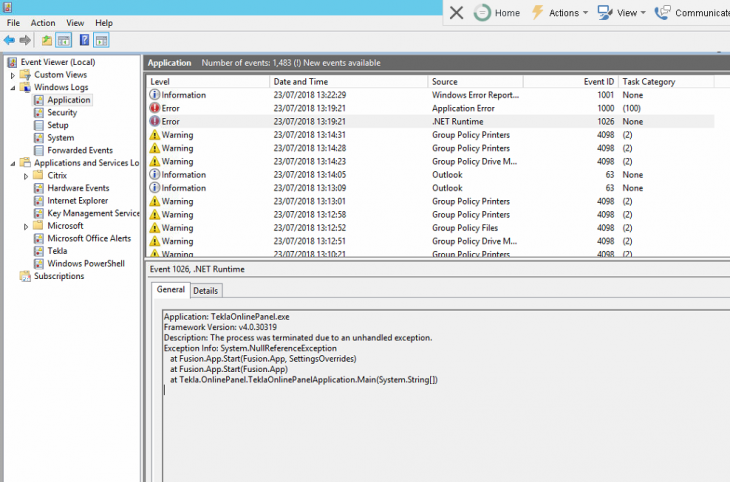Select Group Policy Printers warning at 13:14:28
This screenshot has width=730, height=482.
430,148
